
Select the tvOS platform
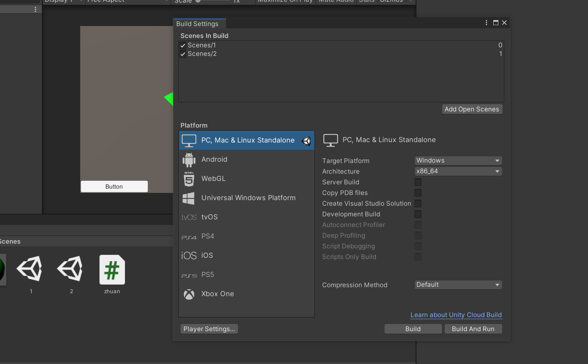pyautogui.click(x=247, y=217)
